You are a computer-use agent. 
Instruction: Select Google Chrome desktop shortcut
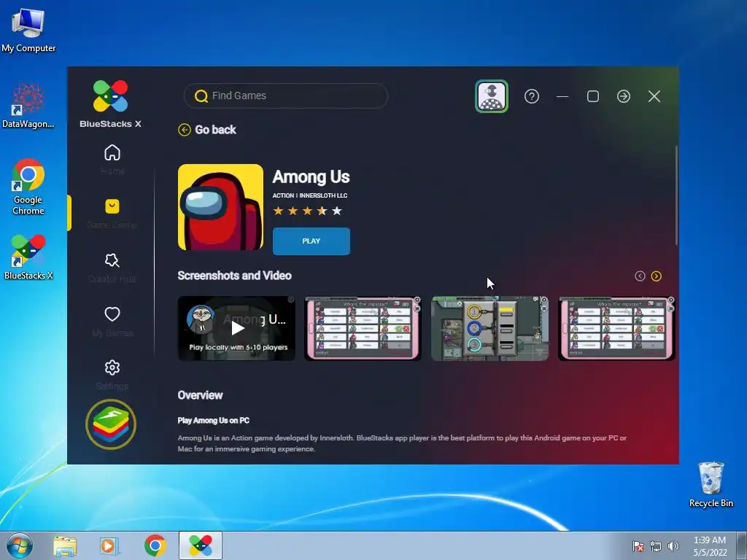(28, 187)
